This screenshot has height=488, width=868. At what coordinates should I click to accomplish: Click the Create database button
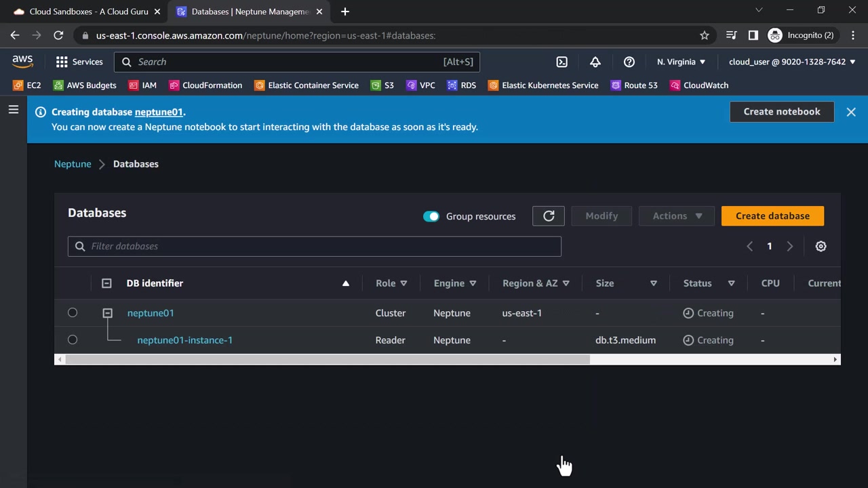click(772, 216)
